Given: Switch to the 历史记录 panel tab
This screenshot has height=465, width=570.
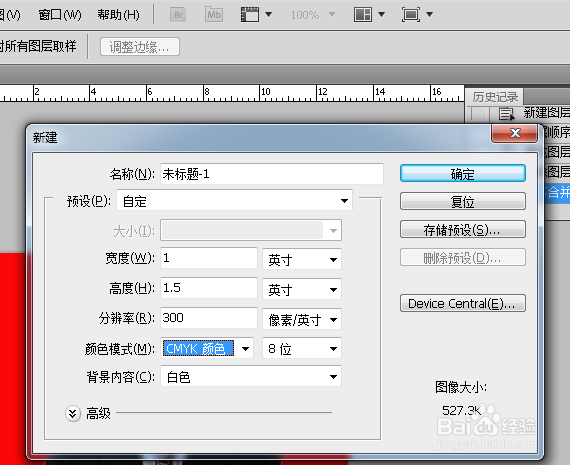Looking at the screenshot, I should point(495,97).
